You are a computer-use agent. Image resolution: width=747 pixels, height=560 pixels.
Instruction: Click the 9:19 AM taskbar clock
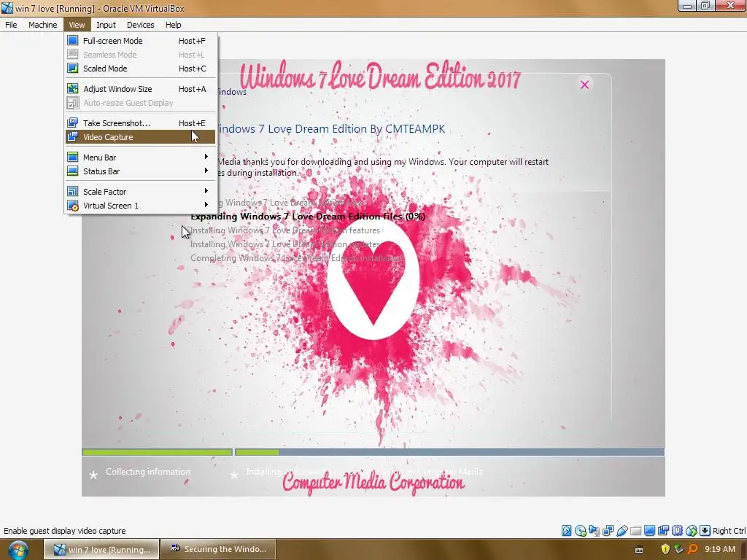coord(720,549)
